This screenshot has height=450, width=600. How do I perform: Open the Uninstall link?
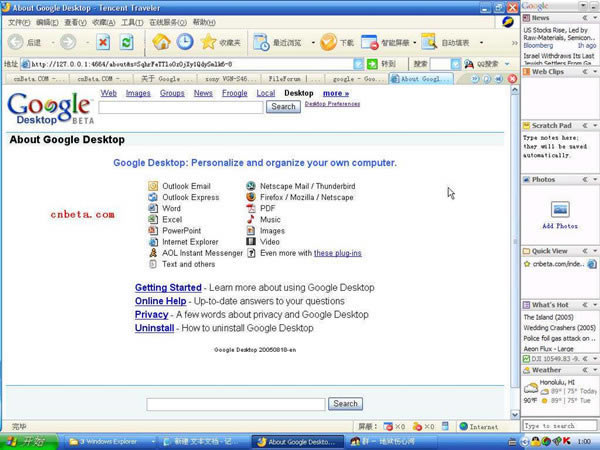[x=155, y=328]
